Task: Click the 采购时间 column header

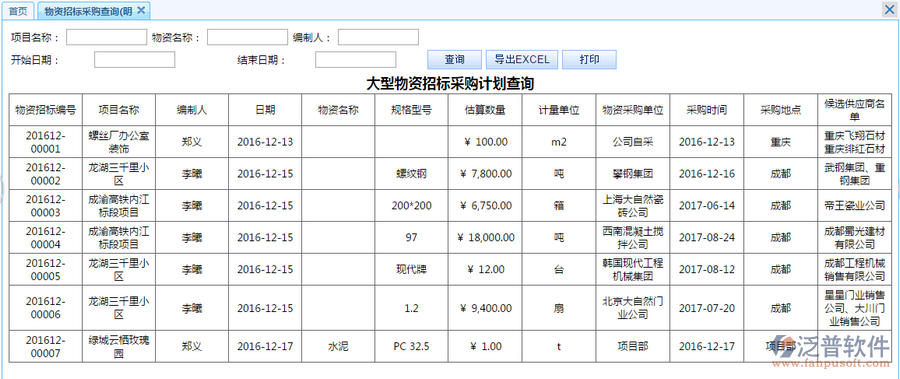Action: [707, 110]
